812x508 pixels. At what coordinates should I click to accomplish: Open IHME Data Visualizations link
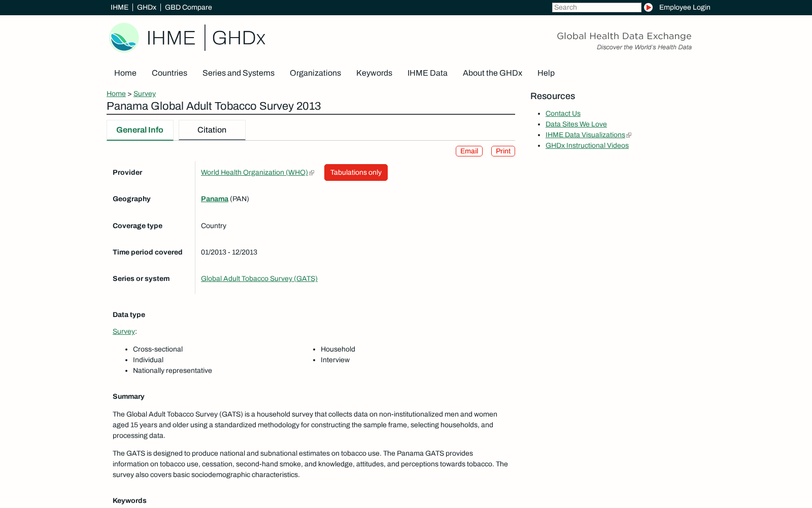[585, 135]
